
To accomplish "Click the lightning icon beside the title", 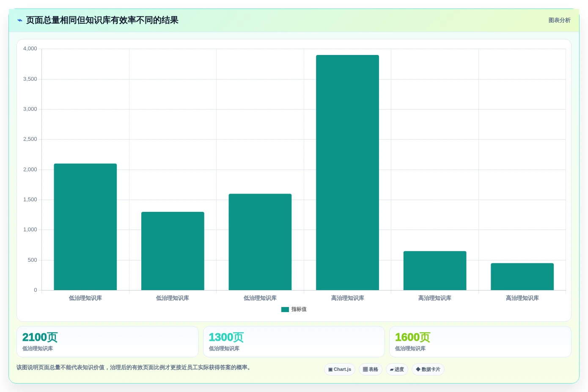I will (x=20, y=20).
